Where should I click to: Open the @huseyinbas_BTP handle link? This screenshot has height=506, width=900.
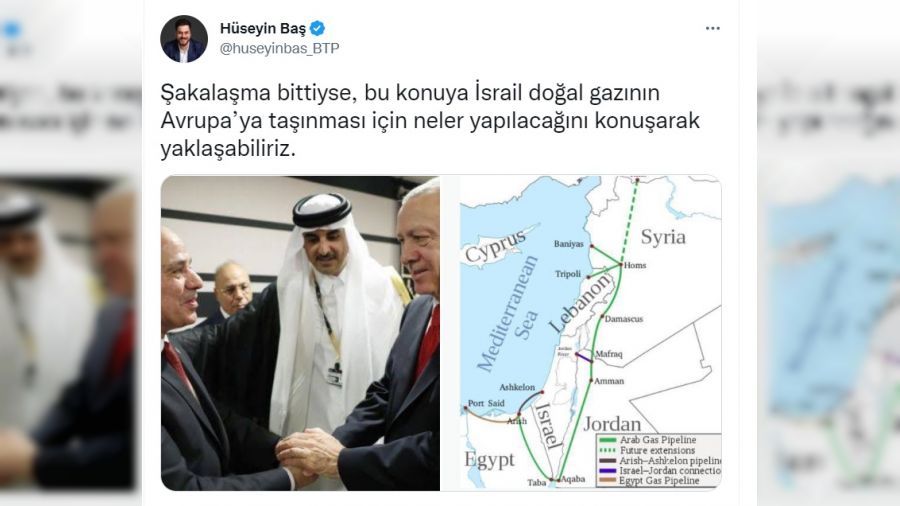tap(280, 48)
